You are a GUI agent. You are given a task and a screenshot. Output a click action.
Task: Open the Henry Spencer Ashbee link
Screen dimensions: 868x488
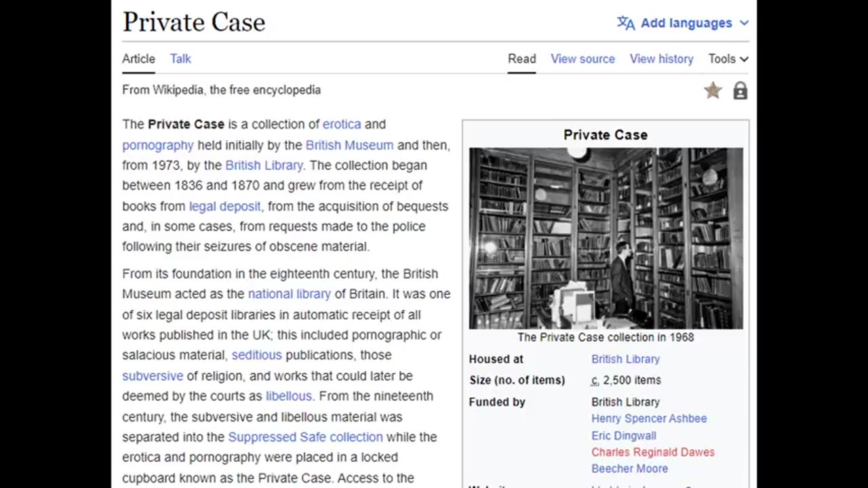(x=649, y=419)
